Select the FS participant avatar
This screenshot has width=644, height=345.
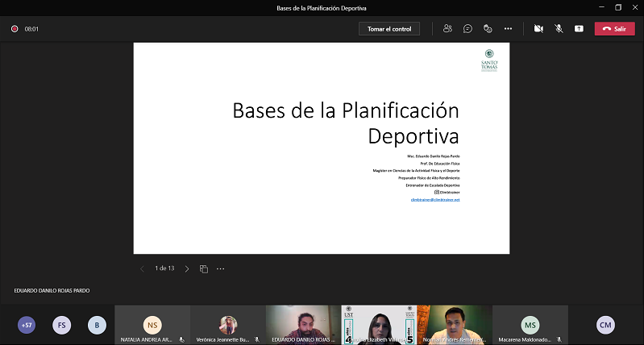coord(61,326)
